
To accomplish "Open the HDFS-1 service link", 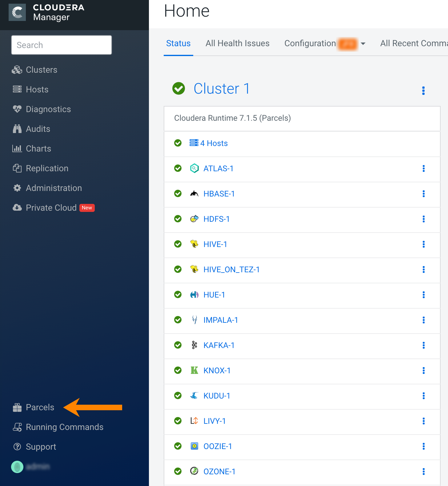I will point(217,219).
